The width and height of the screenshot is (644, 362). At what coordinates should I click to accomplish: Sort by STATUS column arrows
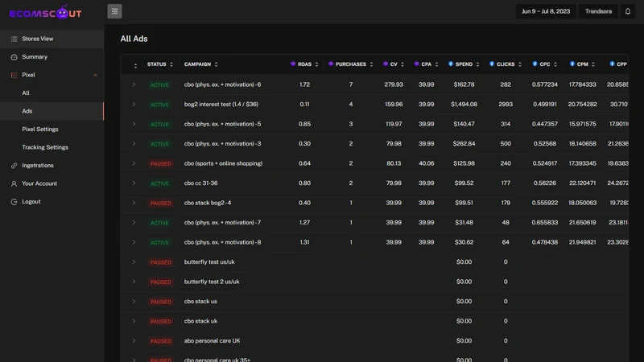[171, 64]
